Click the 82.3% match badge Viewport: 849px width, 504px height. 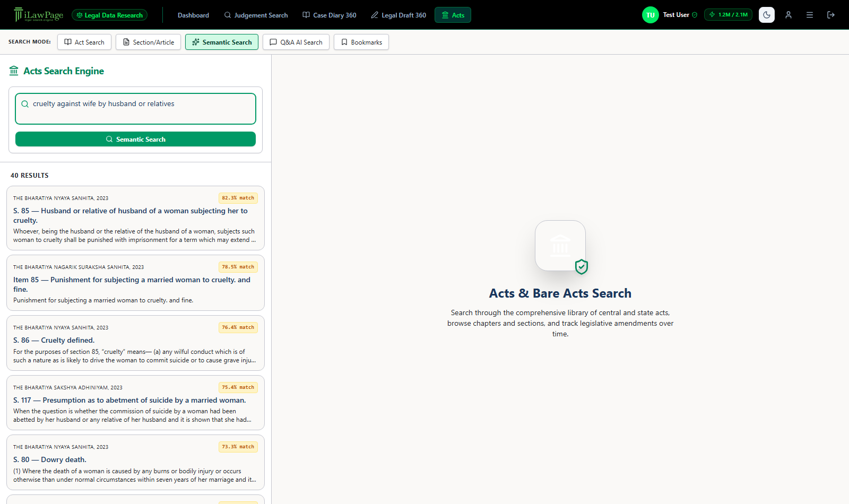(238, 198)
